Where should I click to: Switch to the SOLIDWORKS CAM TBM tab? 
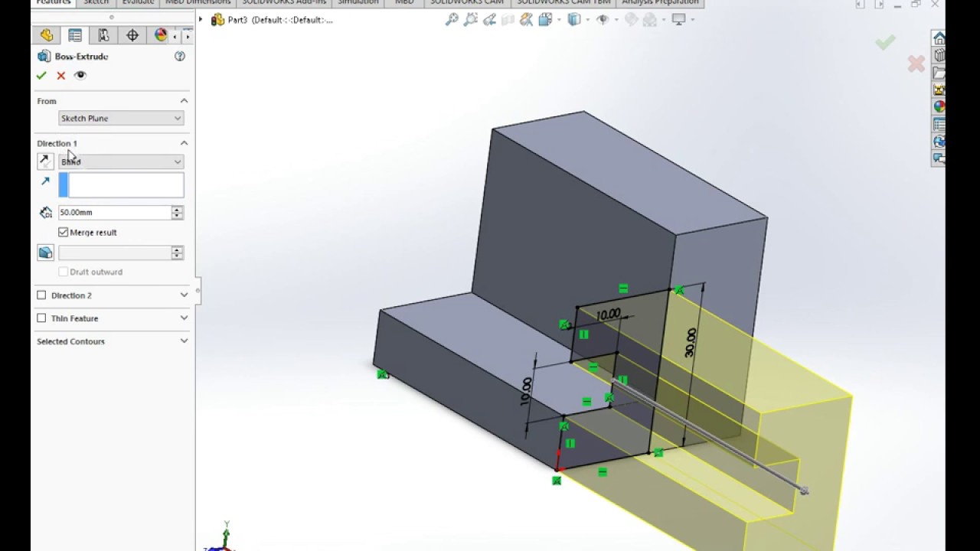563,2
